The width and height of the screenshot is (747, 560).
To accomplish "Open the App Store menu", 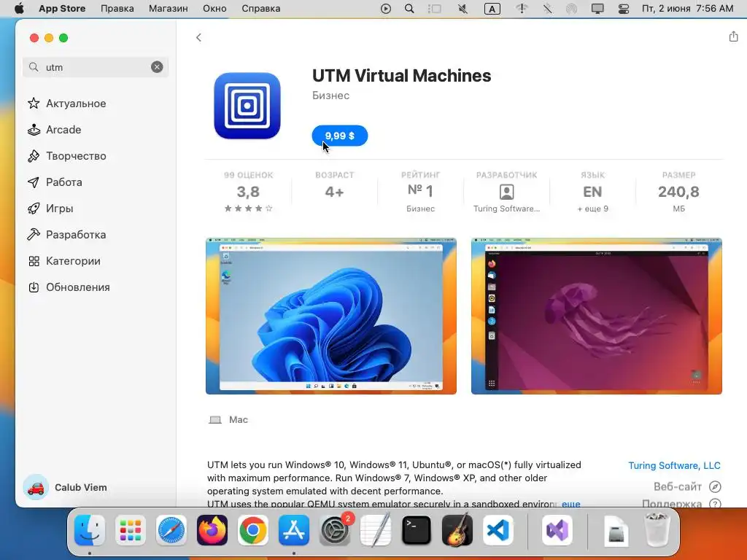I will 62,9.
